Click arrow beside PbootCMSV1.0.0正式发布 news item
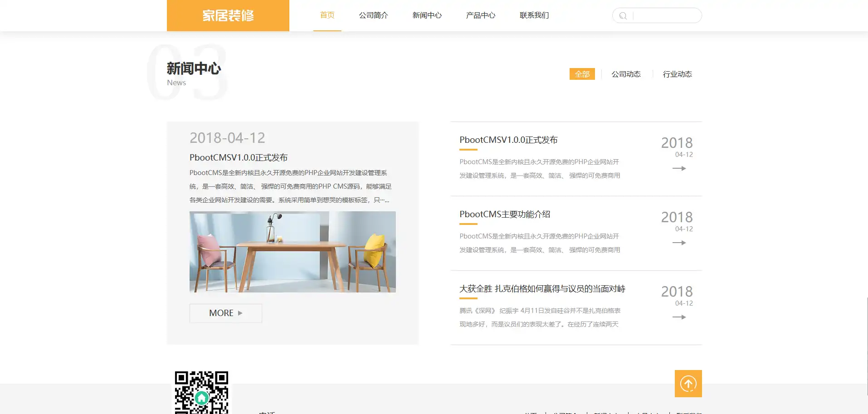This screenshot has width=868, height=414. (679, 168)
